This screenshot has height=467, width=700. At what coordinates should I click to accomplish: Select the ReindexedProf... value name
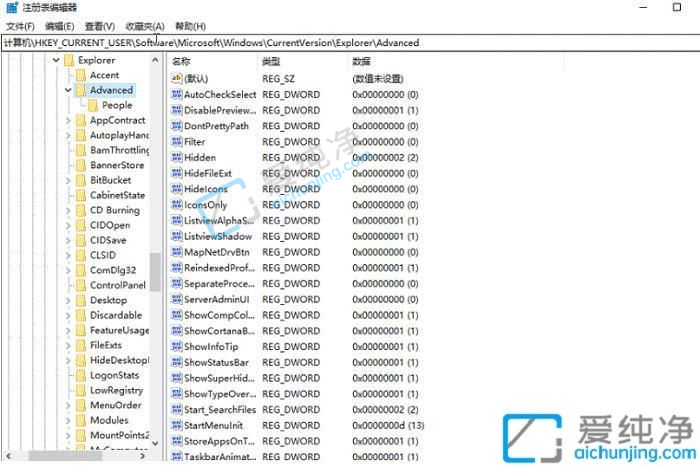pyautogui.click(x=219, y=268)
